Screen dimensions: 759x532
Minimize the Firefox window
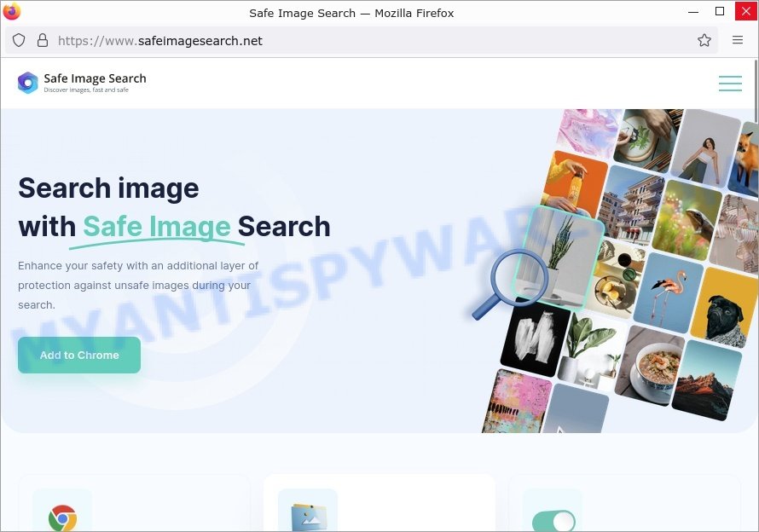point(693,11)
